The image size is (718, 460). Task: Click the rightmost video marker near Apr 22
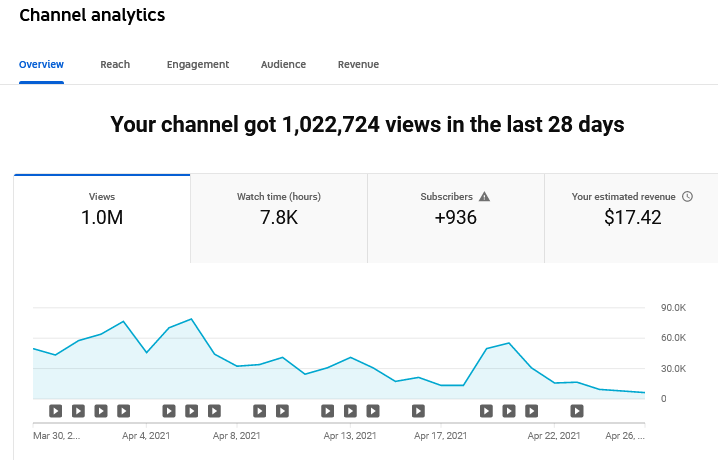pos(577,410)
